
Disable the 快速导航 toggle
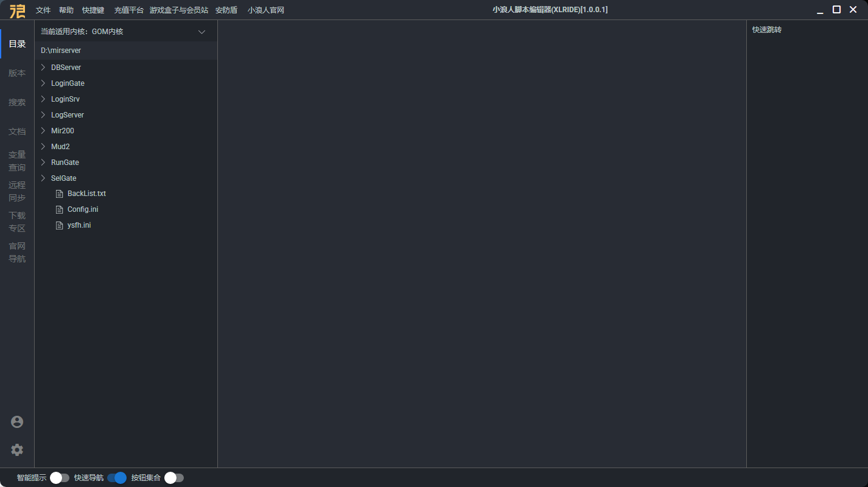pos(117,478)
